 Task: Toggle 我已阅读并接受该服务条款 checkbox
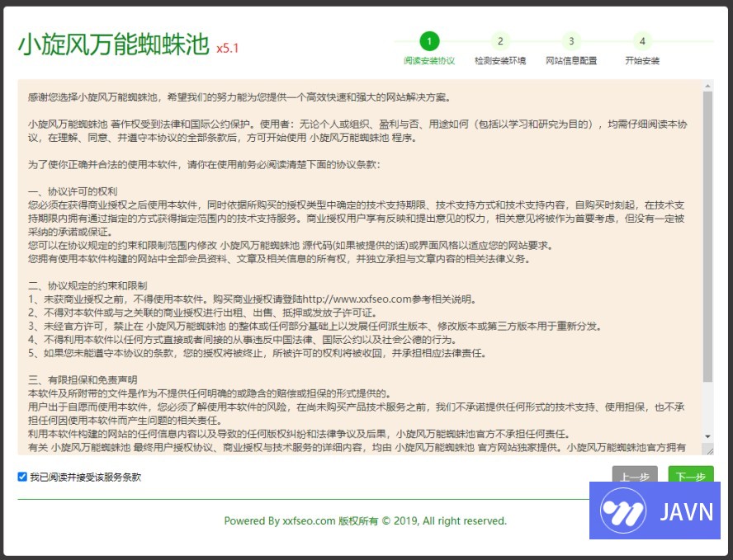point(22,477)
